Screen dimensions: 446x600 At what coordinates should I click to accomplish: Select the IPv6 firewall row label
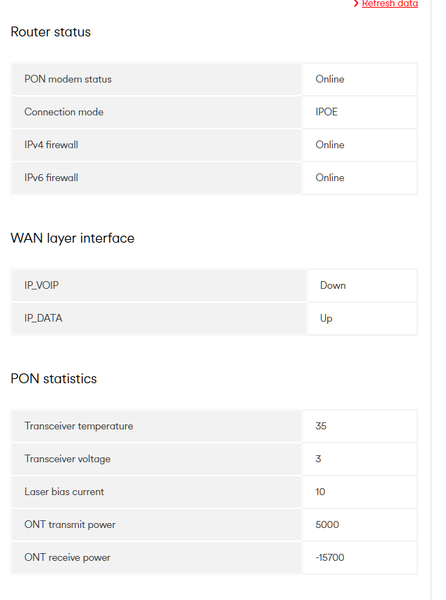[51, 178]
